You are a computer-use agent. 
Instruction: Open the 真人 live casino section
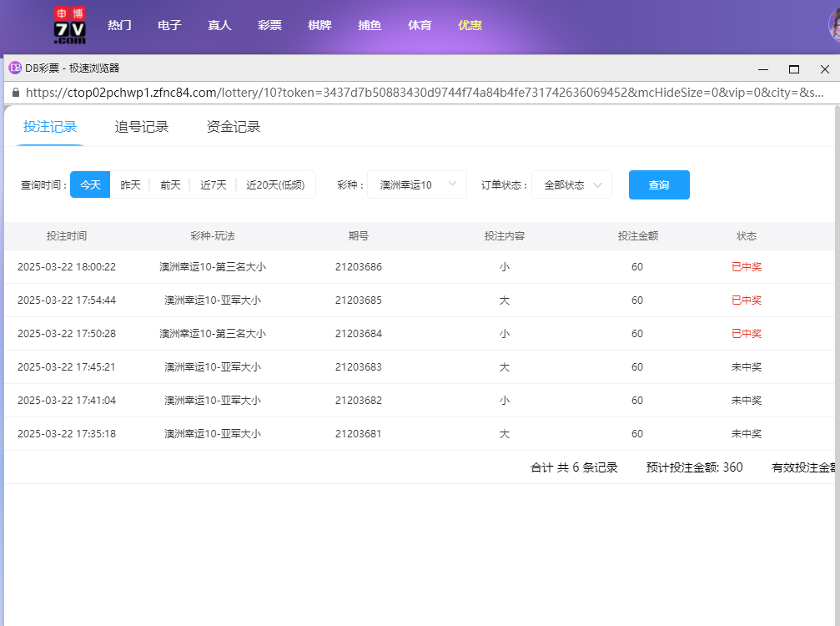(219, 25)
